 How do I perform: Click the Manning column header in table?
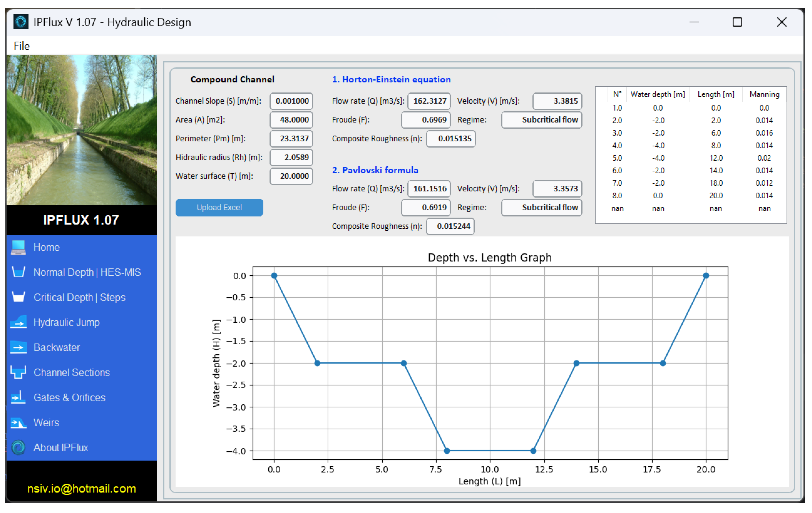click(764, 94)
